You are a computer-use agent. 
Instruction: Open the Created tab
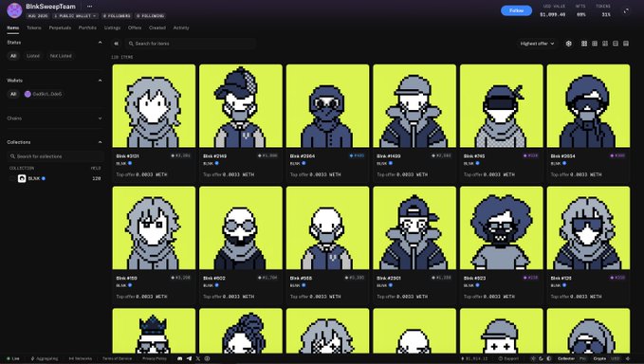click(x=157, y=27)
